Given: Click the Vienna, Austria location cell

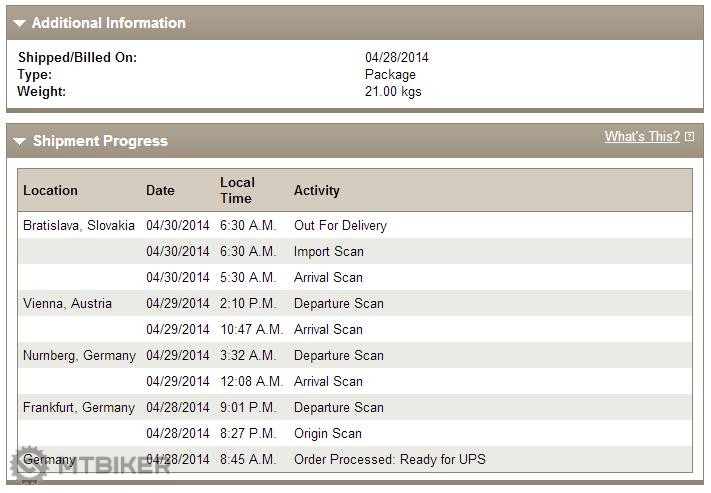Looking at the screenshot, I should click(x=68, y=303).
